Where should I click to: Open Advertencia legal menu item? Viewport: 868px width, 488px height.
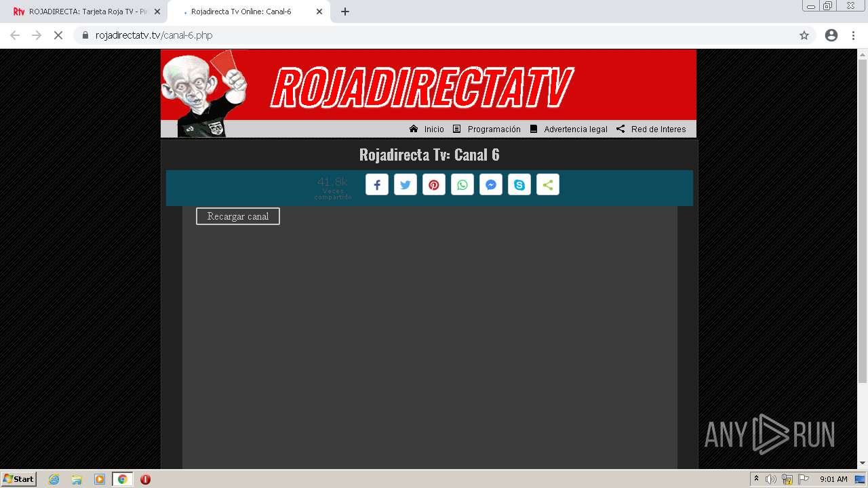point(576,129)
